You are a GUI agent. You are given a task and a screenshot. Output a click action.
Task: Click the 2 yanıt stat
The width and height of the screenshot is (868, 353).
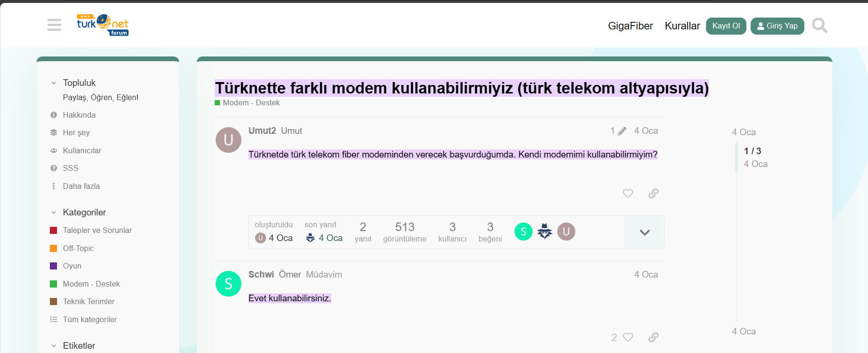pyautogui.click(x=363, y=232)
